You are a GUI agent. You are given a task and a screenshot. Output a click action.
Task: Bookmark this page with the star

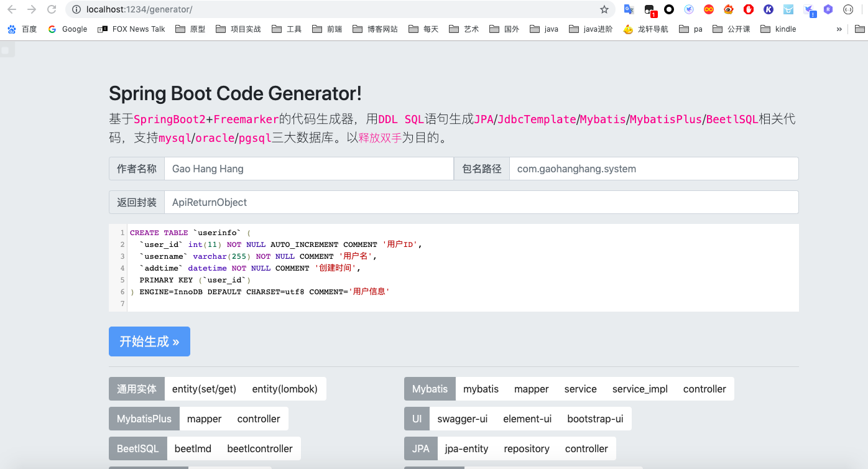(x=604, y=9)
